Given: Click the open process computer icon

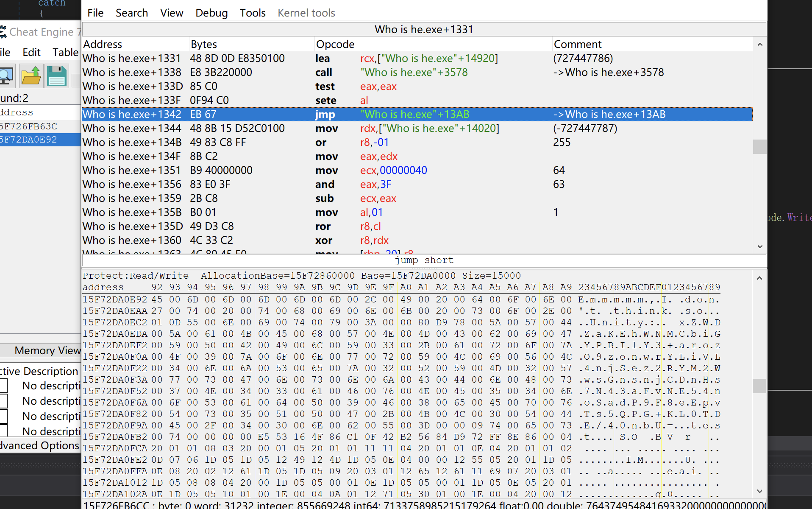Looking at the screenshot, I should (x=7, y=76).
